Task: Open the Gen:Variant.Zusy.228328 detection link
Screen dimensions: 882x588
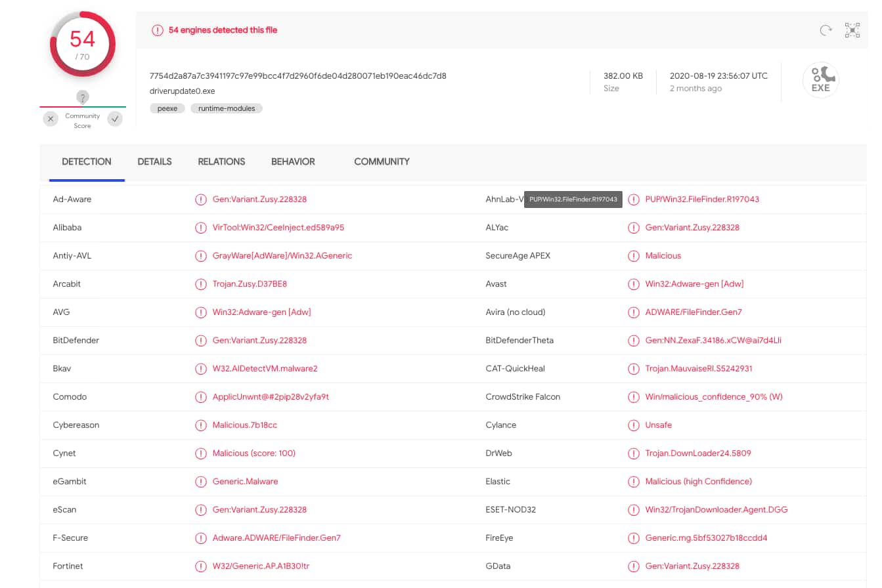Action: coord(260,199)
